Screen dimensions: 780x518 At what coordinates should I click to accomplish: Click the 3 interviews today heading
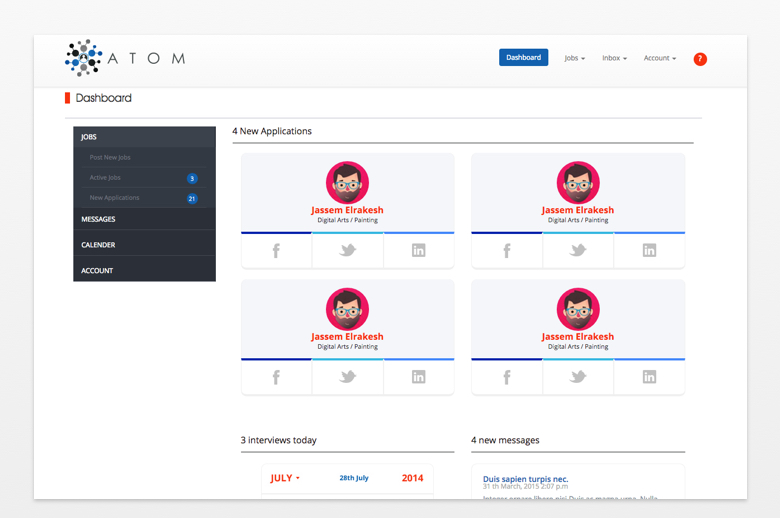[279, 440]
